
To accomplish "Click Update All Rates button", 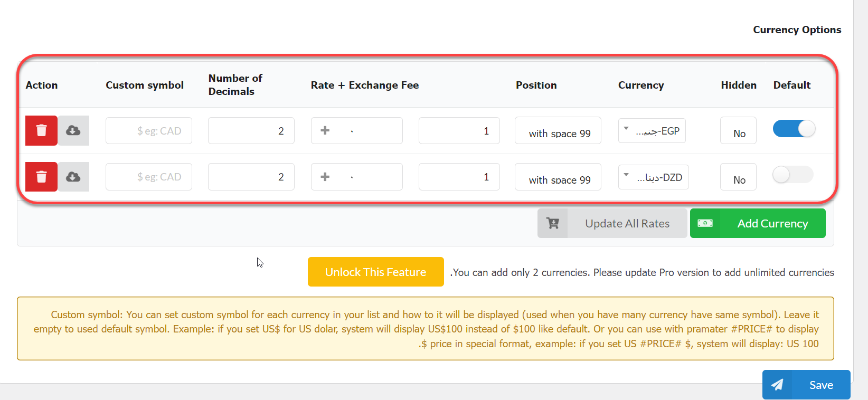I will coord(627,223).
